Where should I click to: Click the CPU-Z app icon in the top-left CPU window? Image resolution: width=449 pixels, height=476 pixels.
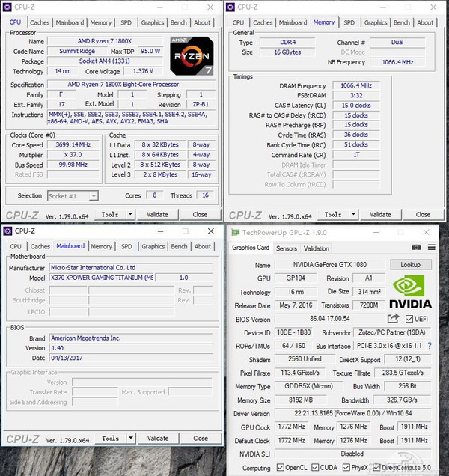click(7, 7)
